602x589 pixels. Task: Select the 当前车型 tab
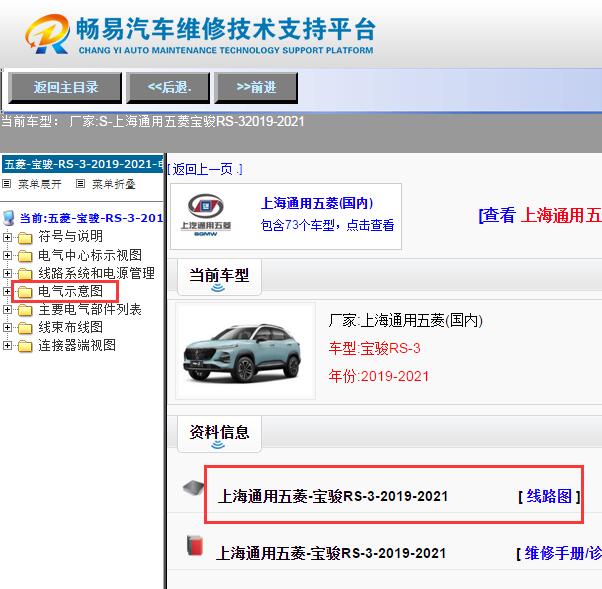click(219, 277)
